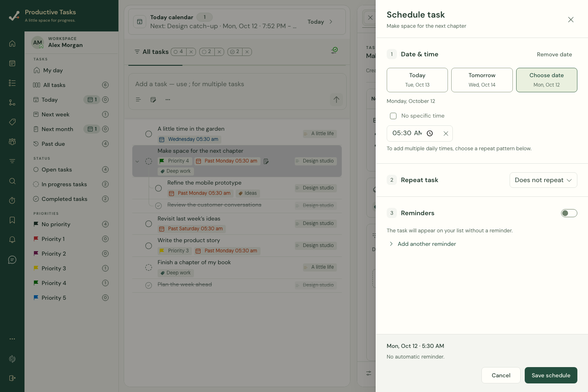Image resolution: width=588 pixels, height=392 pixels.
Task: Open Today in the Today calendar card
Action: click(x=320, y=22)
